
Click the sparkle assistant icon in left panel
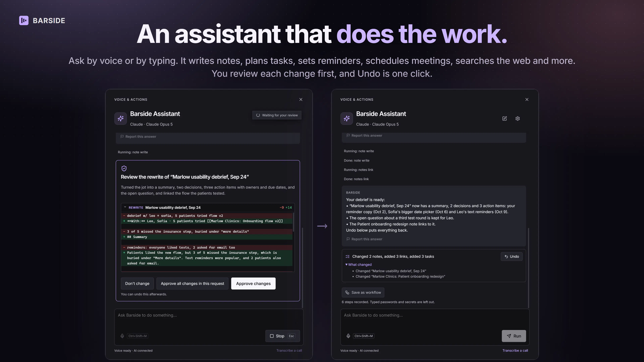(x=121, y=118)
